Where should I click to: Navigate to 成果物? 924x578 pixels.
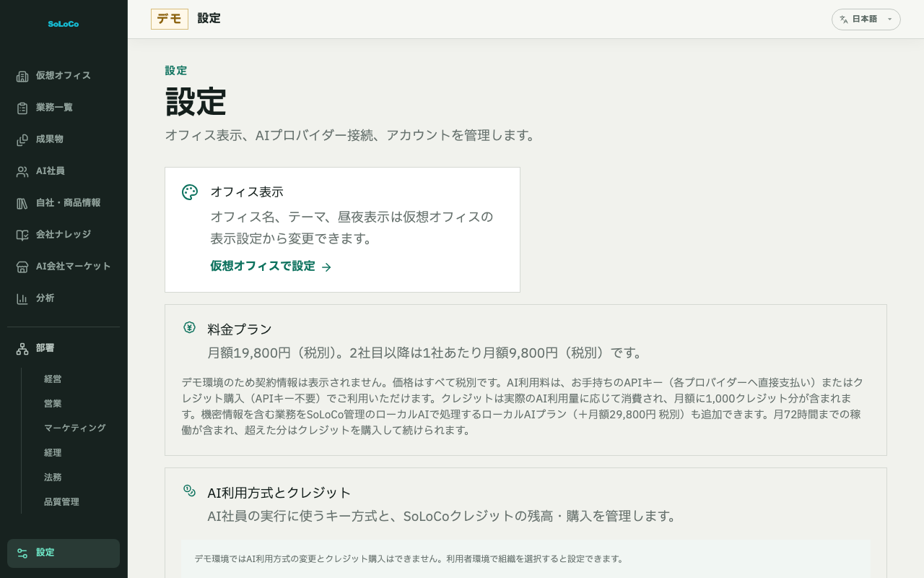click(64, 139)
